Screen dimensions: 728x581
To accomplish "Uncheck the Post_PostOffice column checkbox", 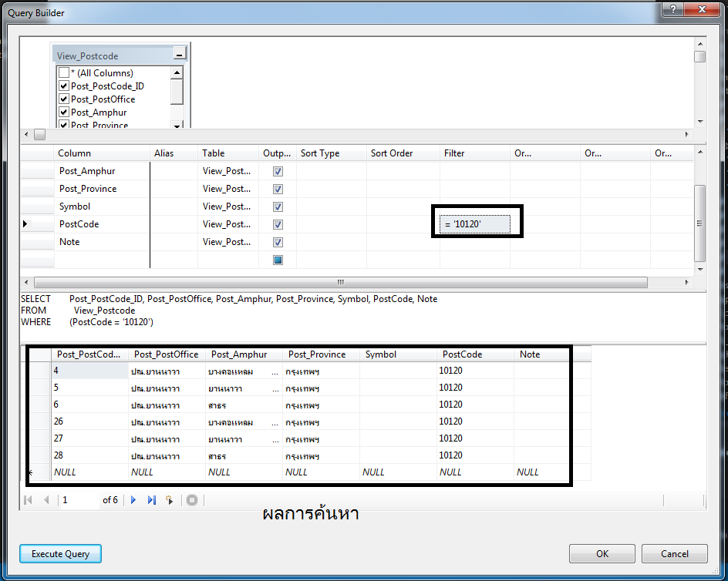I will coord(64,99).
